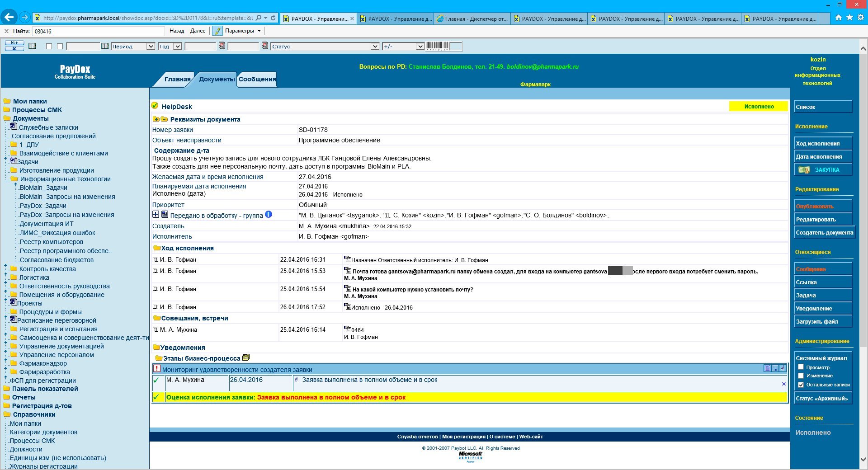The width and height of the screenshot is (868, 470).
Task: Tick the second toolbar checkbox
Action: click(61, 46)
